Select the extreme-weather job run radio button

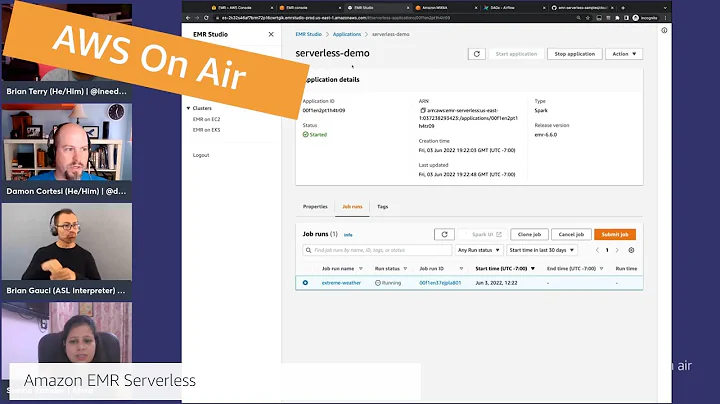(305, 283)
